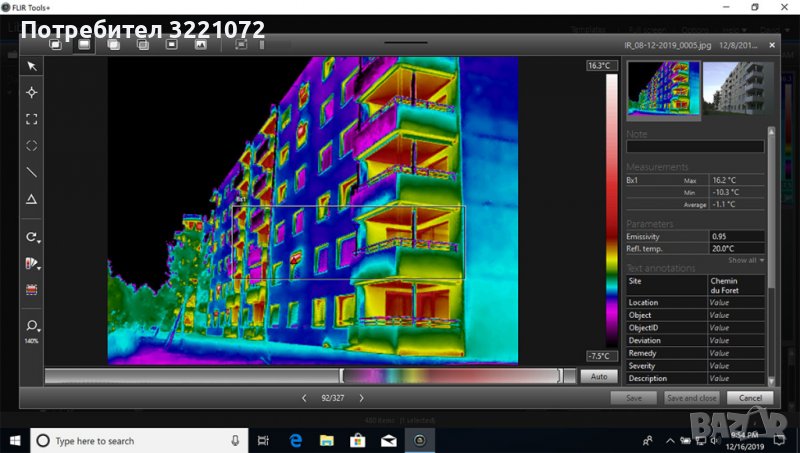800x453 pixels.
Task: Select the visual photo thumbnail
Action: point(731,91)
